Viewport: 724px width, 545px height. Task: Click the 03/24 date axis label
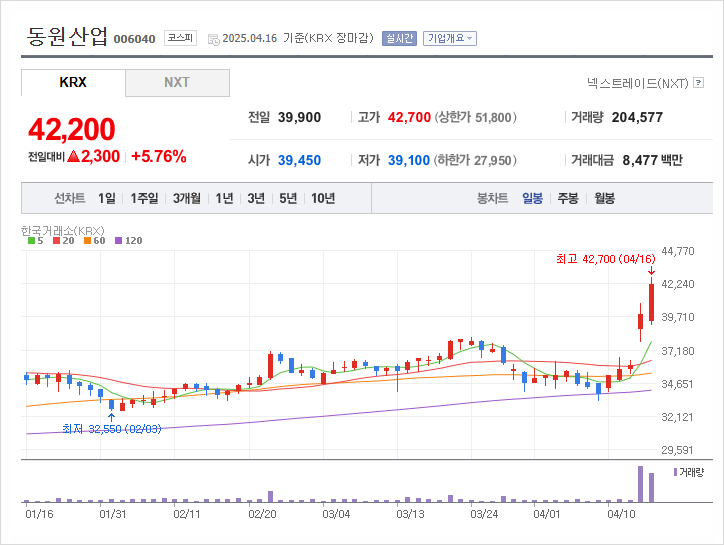[484, 514]
